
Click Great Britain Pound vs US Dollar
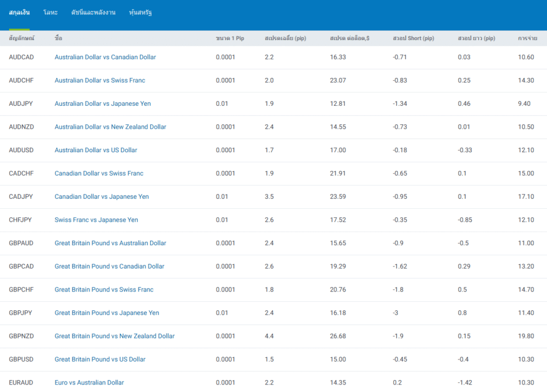pyautogui.click(x=100, y=359)
